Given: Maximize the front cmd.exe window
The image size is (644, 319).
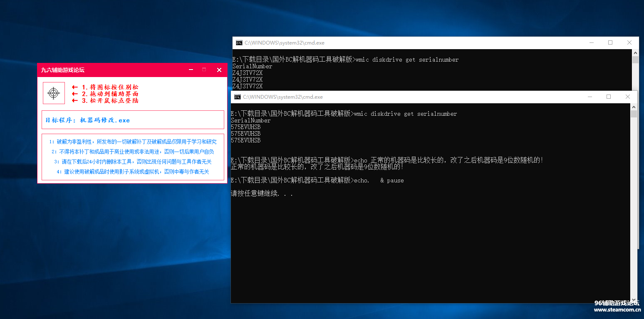Looking at the screenshot, I should pos(609,97).
